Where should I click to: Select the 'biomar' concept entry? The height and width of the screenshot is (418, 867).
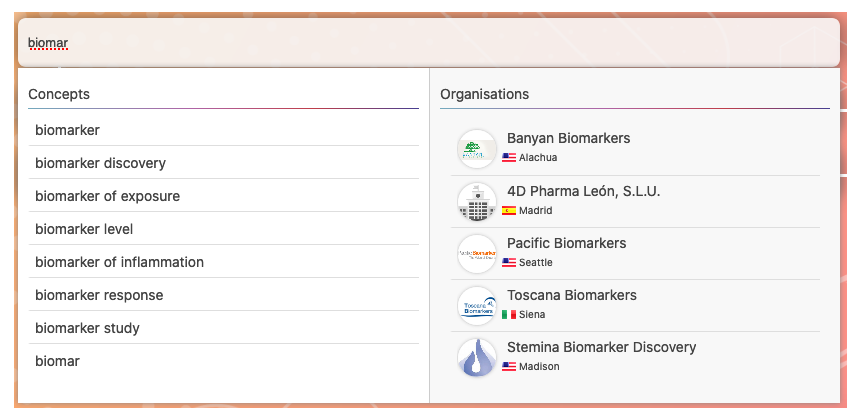(x=57, y=361)
